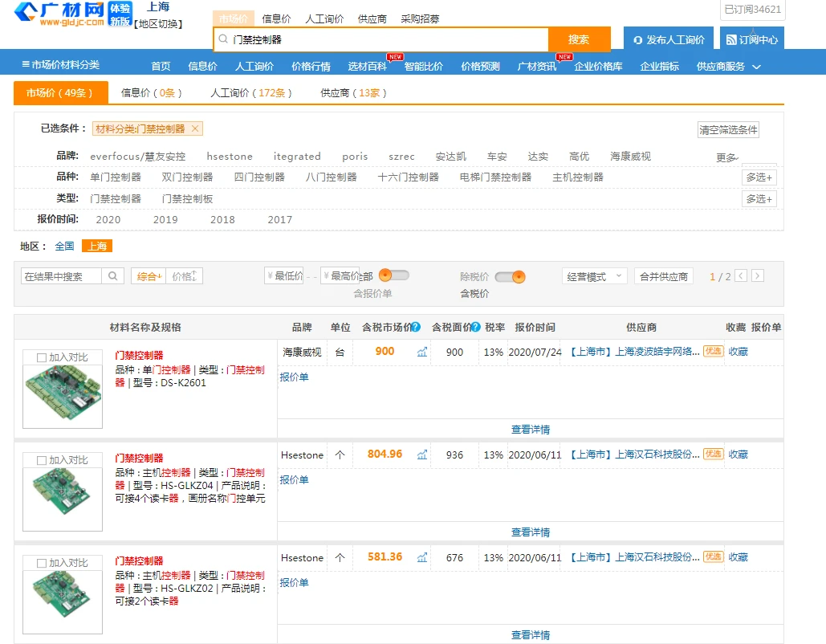Click 清空筛选条件 button

pos(729,129)
